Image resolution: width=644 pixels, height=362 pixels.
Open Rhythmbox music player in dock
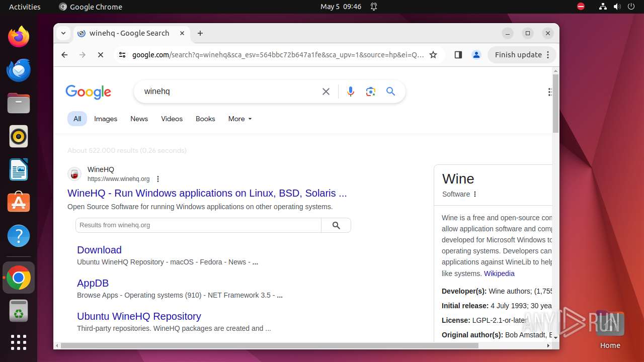tap(19, 136)
